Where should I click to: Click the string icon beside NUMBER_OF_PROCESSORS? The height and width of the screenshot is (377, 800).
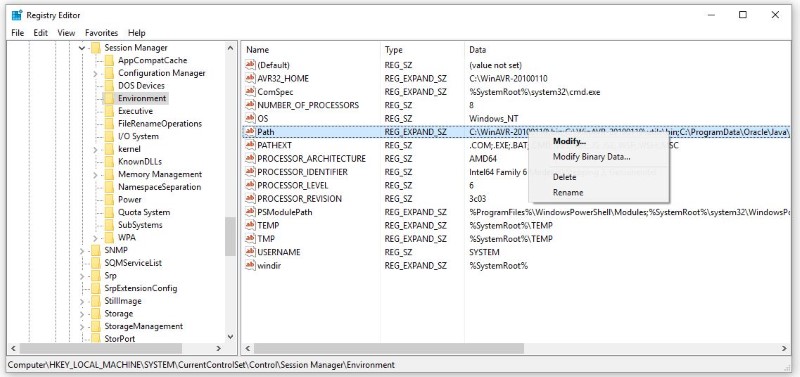coord(250,105)
